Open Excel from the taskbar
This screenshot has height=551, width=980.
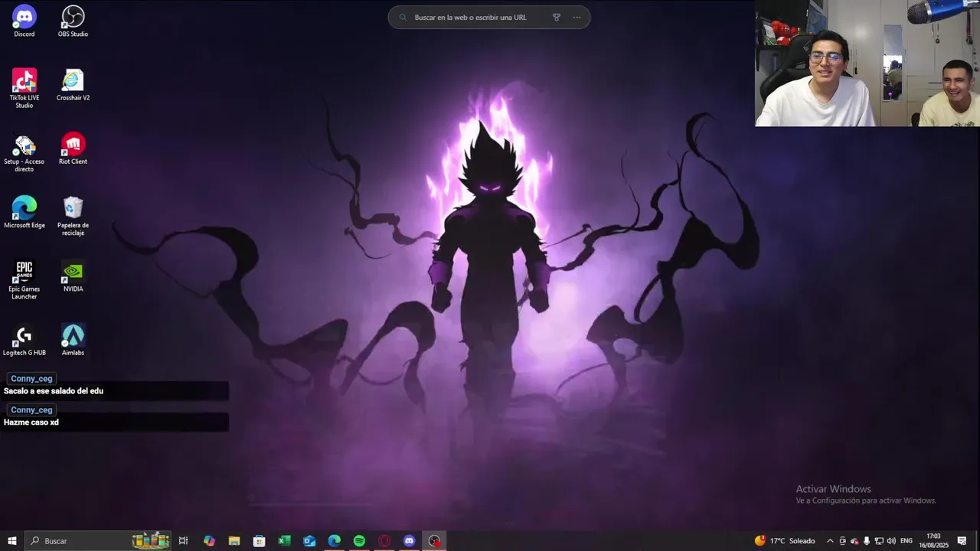(x=284, y=541)
